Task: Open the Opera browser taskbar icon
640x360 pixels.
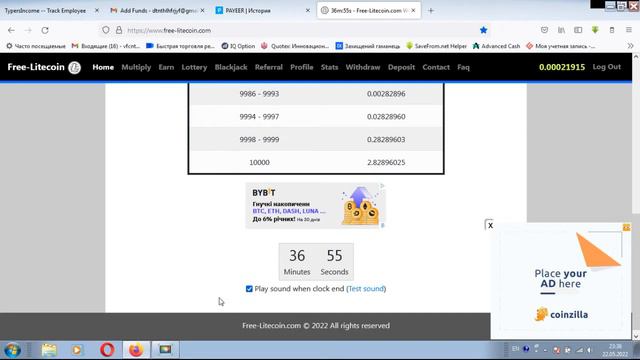Action: pos(107,350)
